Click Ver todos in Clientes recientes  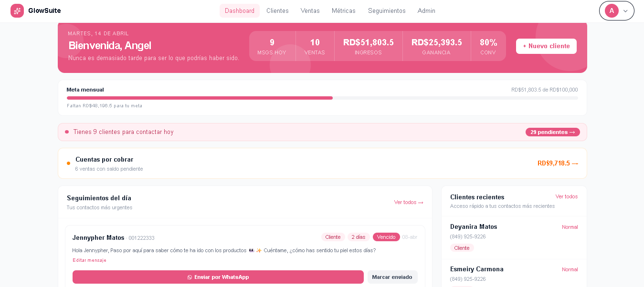click(566, 196)
